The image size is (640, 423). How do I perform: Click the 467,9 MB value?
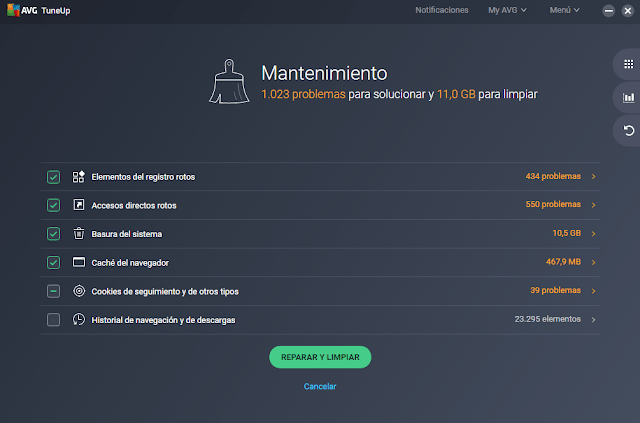[x=563, y=262]
